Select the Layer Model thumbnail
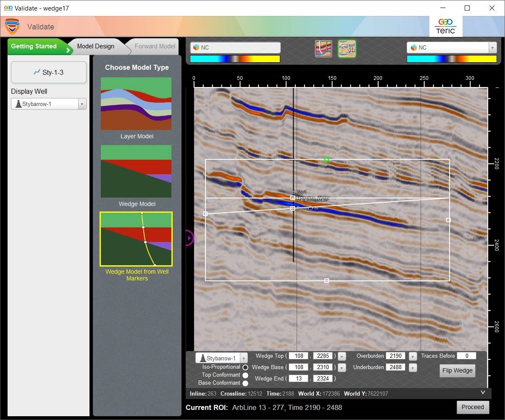The width and height of the screenshot is (505, 420). (x=136, y=103)
